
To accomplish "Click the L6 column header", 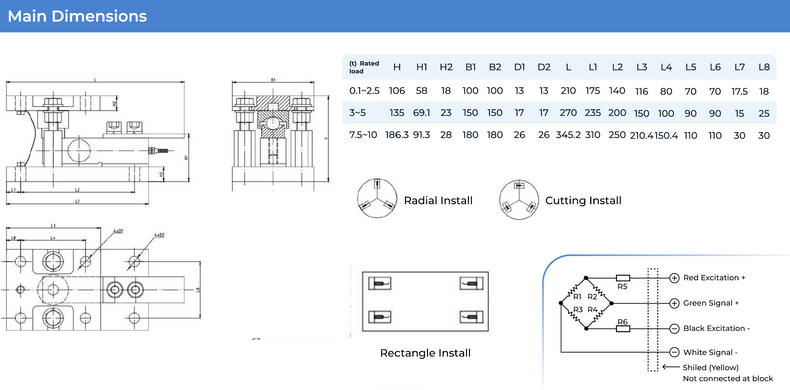I will tap(715, 67).
